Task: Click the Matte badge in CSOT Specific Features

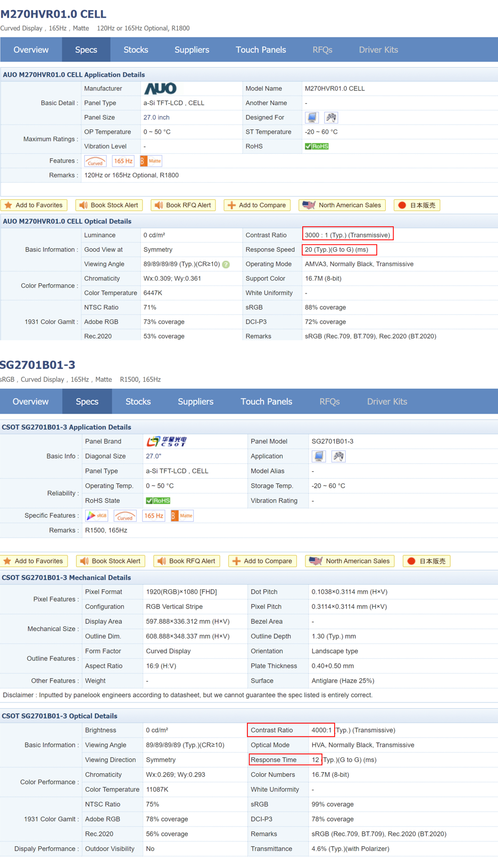Action: (182, 515)
